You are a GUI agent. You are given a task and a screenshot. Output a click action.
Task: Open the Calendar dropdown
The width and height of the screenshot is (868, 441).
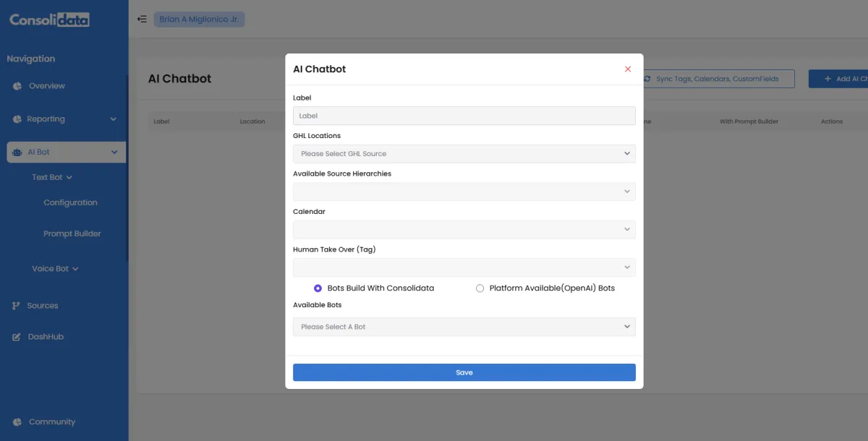coord(464,229)
